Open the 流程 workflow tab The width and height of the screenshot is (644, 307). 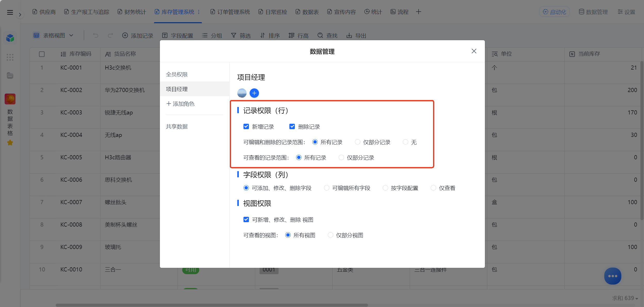[x=399, y=12]
